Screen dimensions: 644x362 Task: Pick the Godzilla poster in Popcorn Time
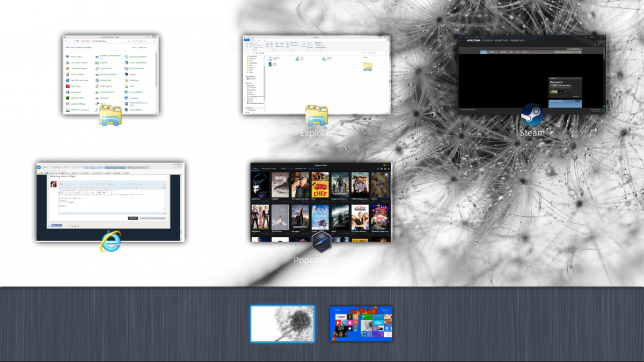click(x=279, y=185)
